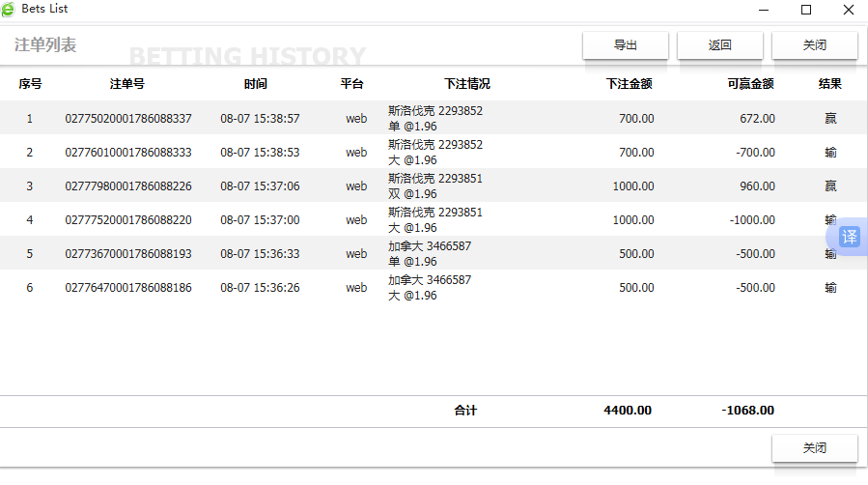Click the 下注情况 column header

coord(466,84)
